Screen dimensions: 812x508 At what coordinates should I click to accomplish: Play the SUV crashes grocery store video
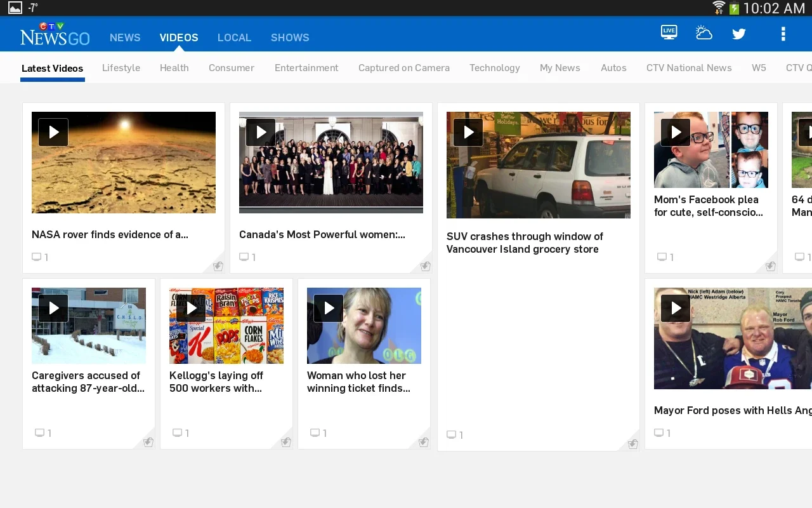pyautogui.click(x=468, y=132)
